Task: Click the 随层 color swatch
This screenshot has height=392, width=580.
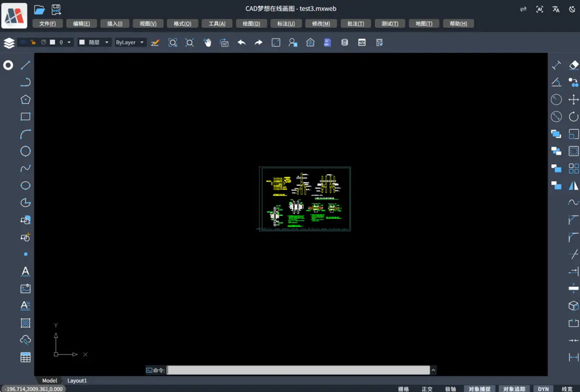Action: 82,42
